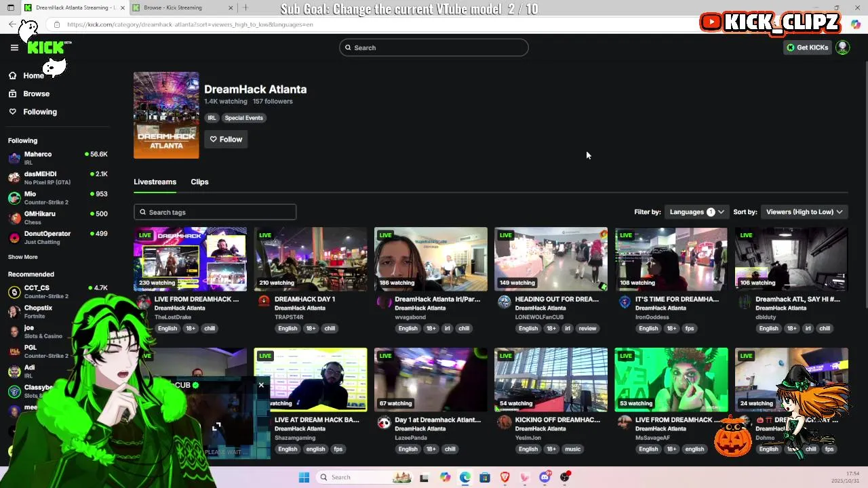This screenshot has height=488, width=868.
Task: Open the profile avatar menu at top right
Action: 842,47
